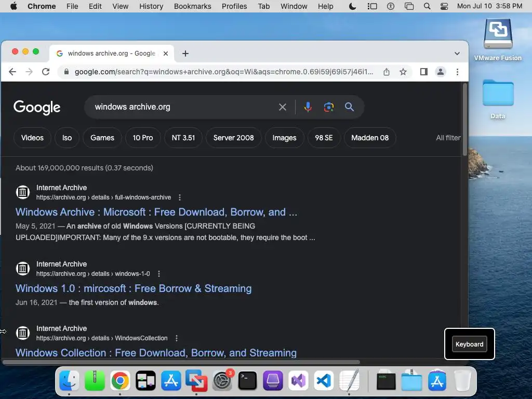Click the Chrome address bar URL
532x399 pixels.
223,72
